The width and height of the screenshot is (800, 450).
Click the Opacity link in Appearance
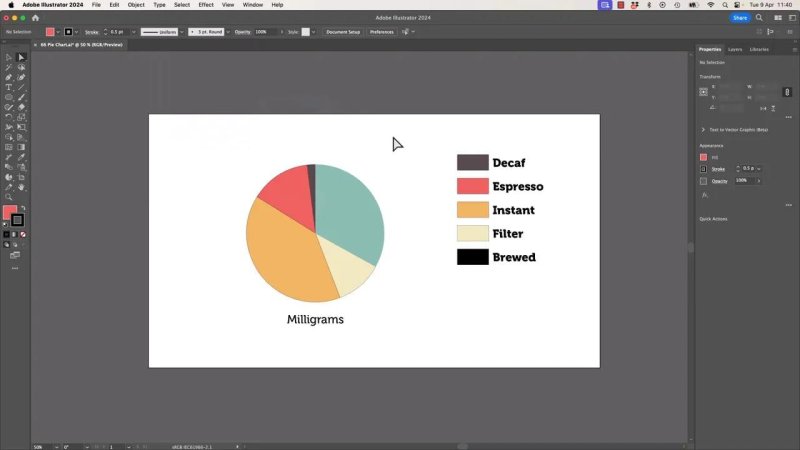[x=719, y=181]
